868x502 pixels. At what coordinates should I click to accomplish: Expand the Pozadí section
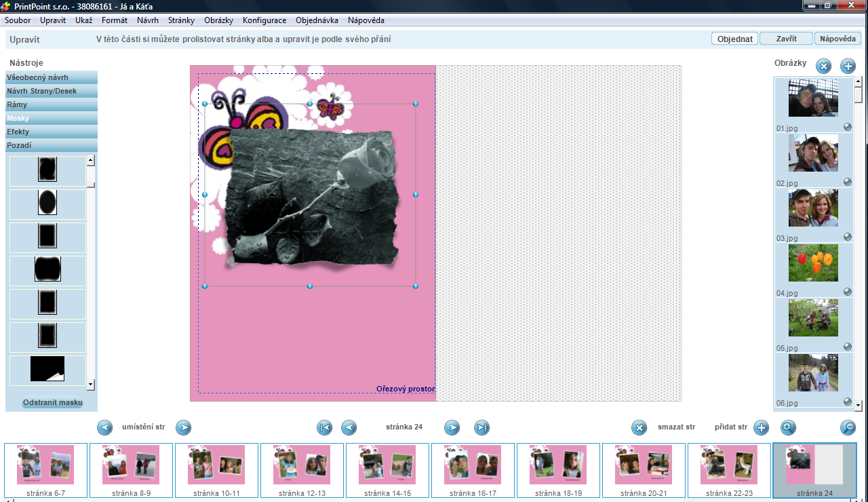[52, 145]
